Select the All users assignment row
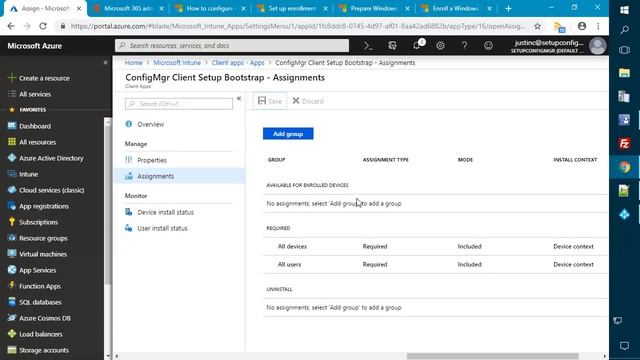640x360 pixels. pyautogui.click(x=435, y=264)
